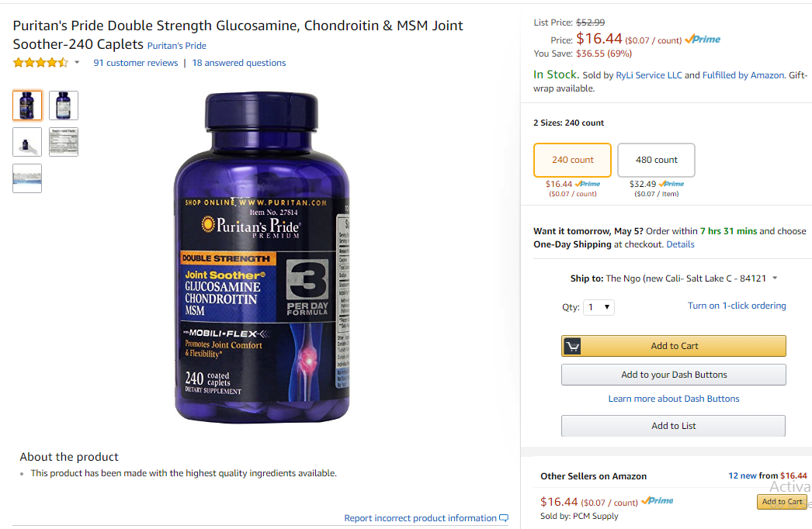Open the 18 answered questions link
This screenshot has height=529, width=812.
[239, 63]
